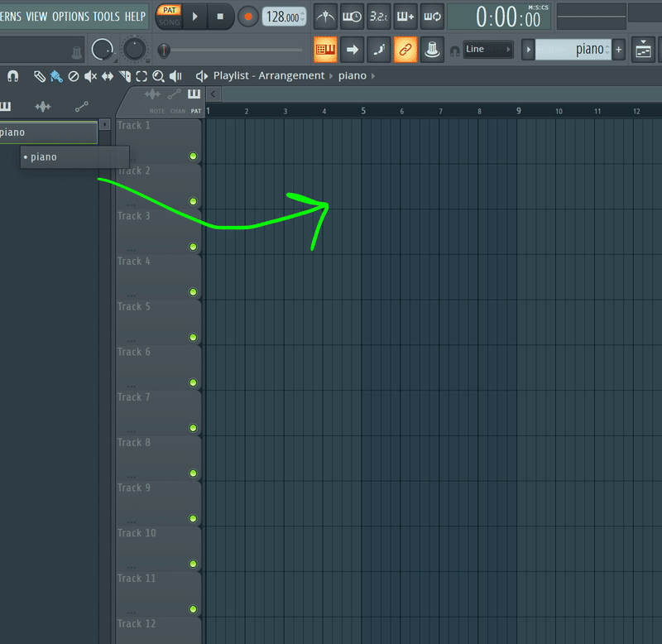Click the note slide icon
Viewport: 662px width, 644px height.
[x=379, y=50]
